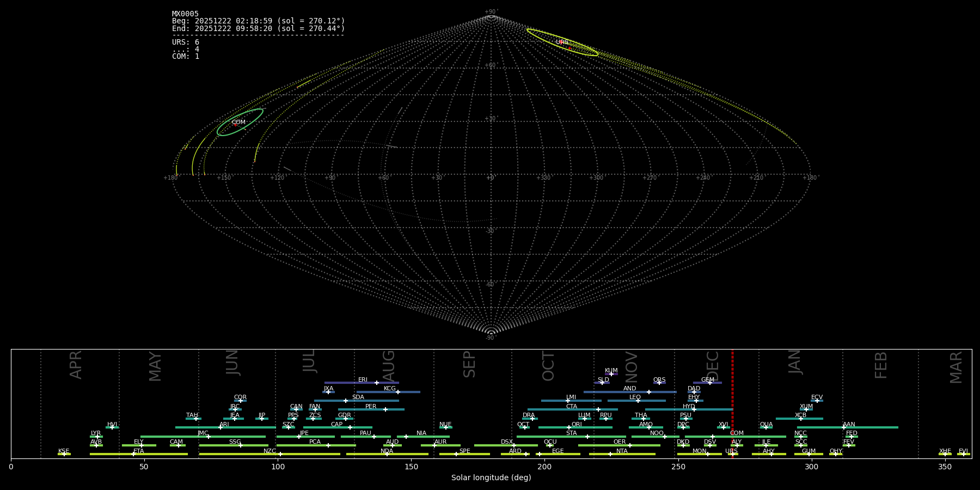Screen dimensions: 980x490
Task: Select the LEO shower peak marker
Action: coord(638,401)
